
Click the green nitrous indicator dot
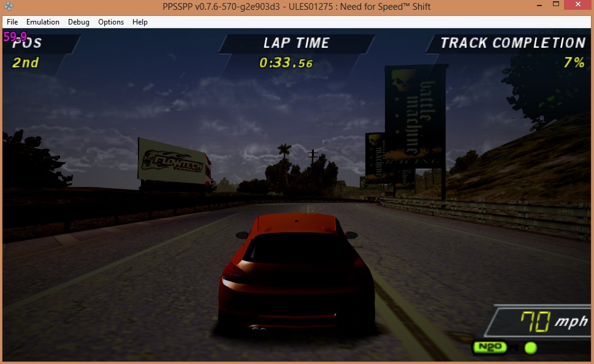coord(531,348)
